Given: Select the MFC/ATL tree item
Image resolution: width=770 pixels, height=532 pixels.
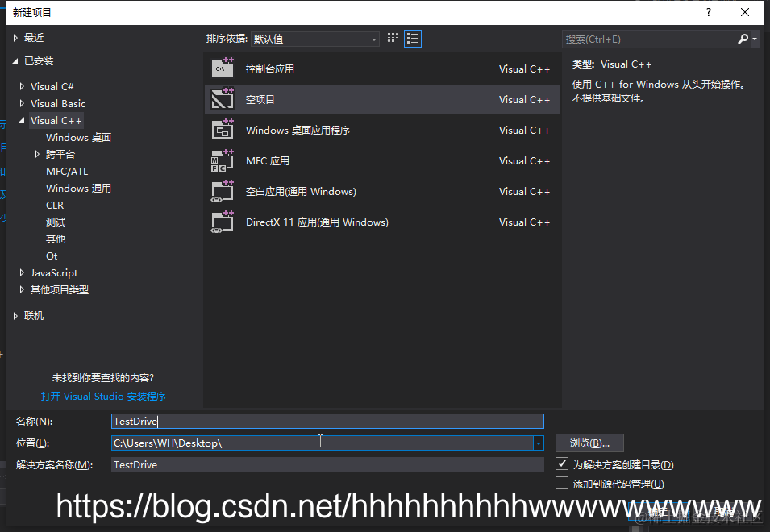Looking at the screenshot, I should 67,171.
